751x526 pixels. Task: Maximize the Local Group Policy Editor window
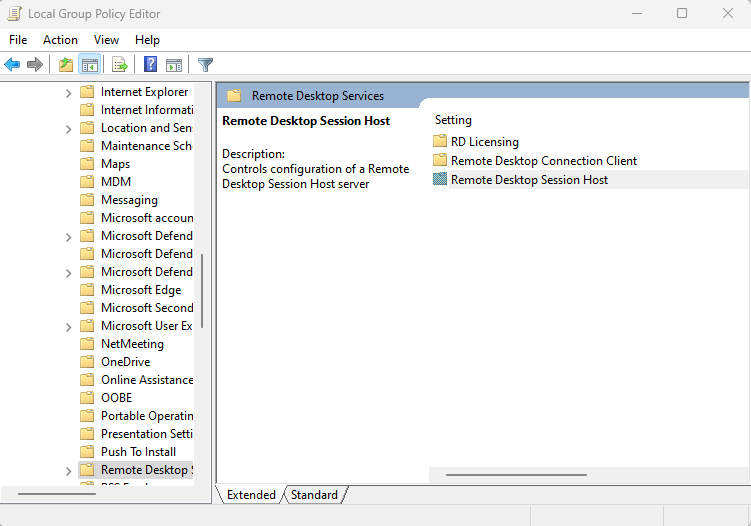click(682, 13)
